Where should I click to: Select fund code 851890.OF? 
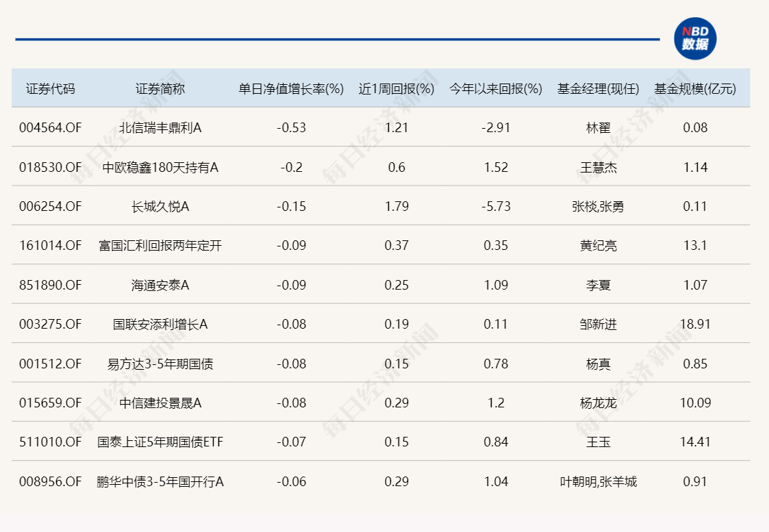point(51,285)
